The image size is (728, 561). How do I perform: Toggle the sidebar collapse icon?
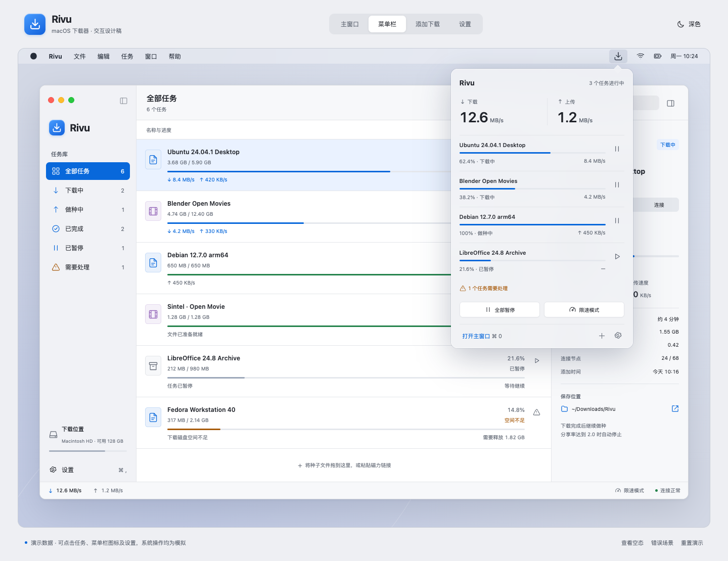coord(123,101)
